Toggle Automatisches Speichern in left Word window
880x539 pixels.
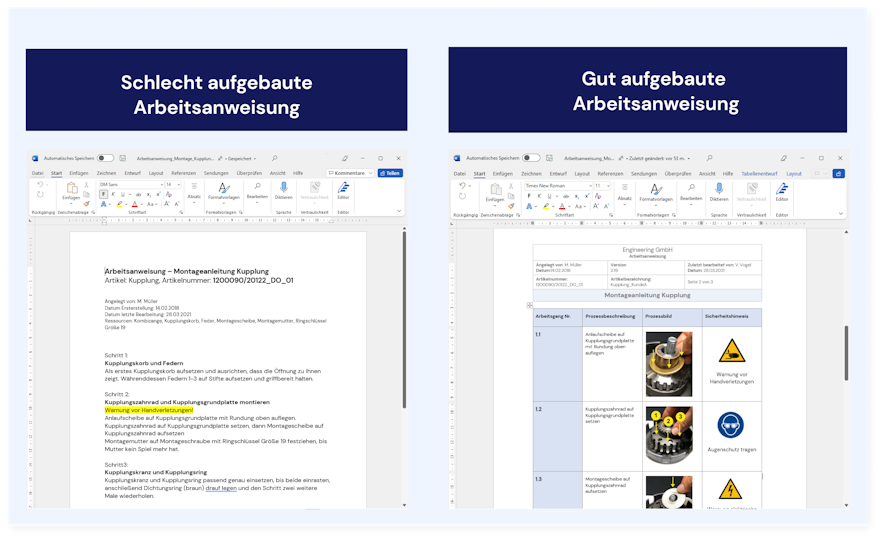[x=105, y=158]
